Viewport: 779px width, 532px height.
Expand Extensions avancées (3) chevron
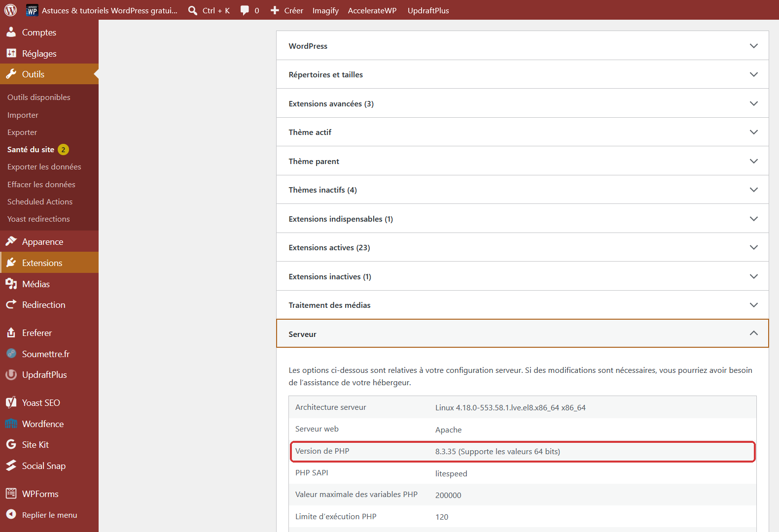click(x=753, y=103)
